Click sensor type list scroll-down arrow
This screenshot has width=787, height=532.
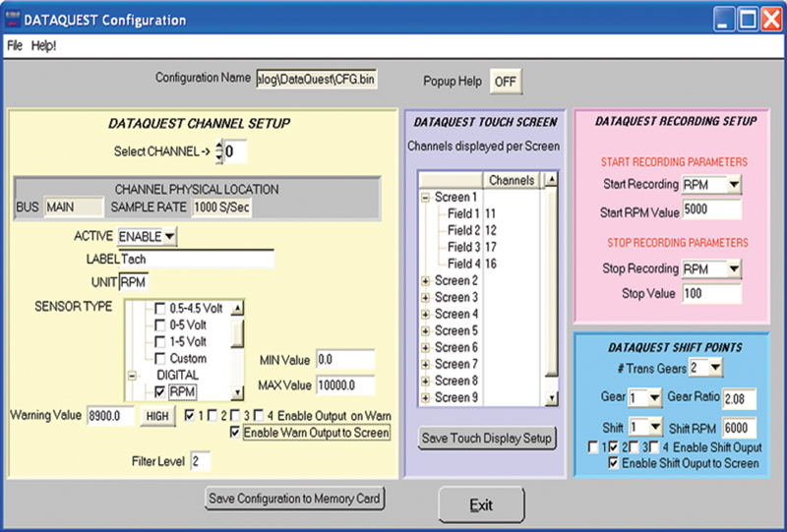pos(238,392)
